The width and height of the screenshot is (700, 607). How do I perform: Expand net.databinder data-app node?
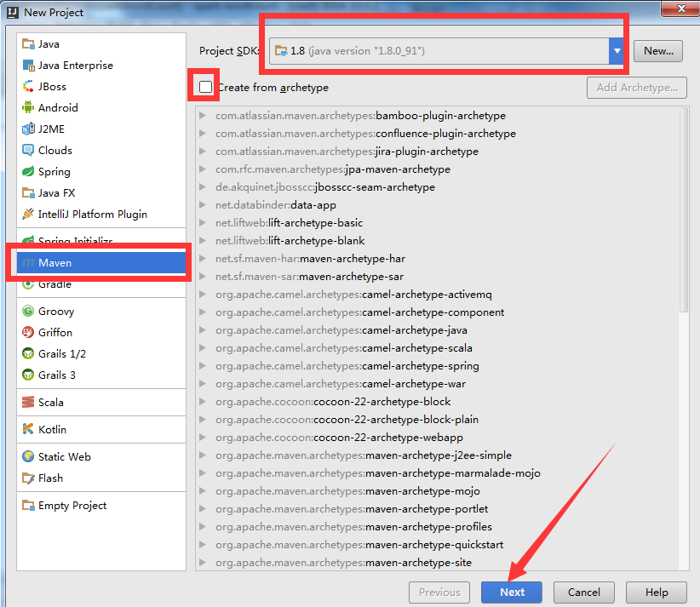coord(203,205)
